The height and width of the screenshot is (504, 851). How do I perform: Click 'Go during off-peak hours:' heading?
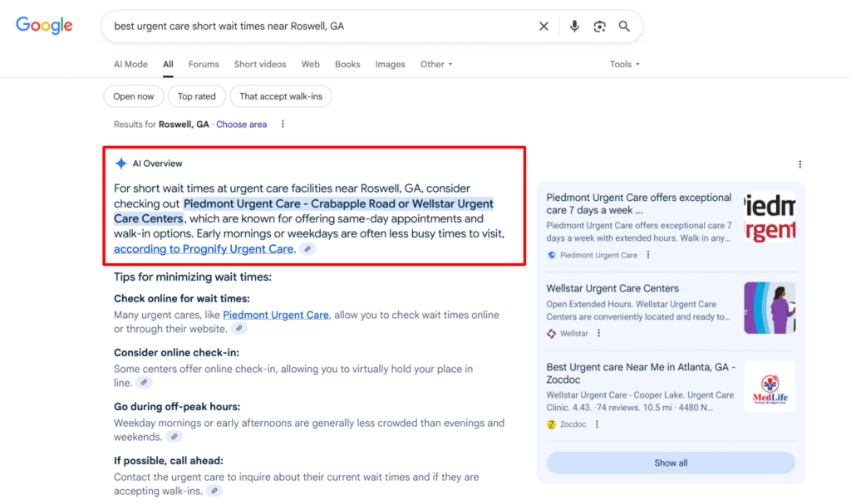(177, 407)
